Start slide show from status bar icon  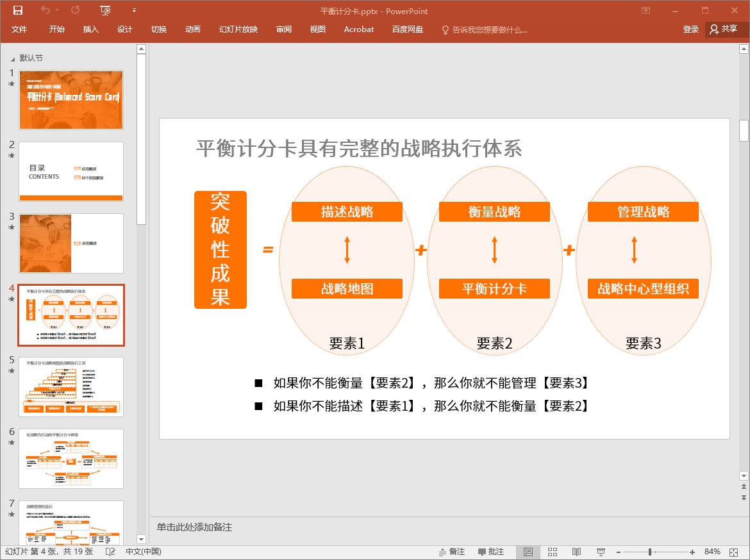tap(601, 552)
